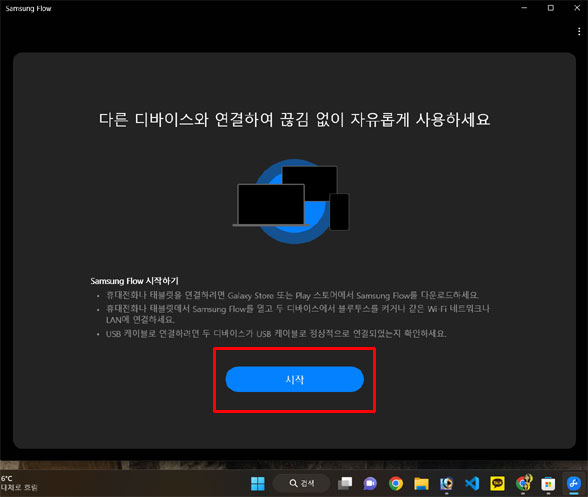The image size is (588, 497).
Task: Click the headline '다른 디바이스와 연결하여' text
Action: [x=186, y=119]
